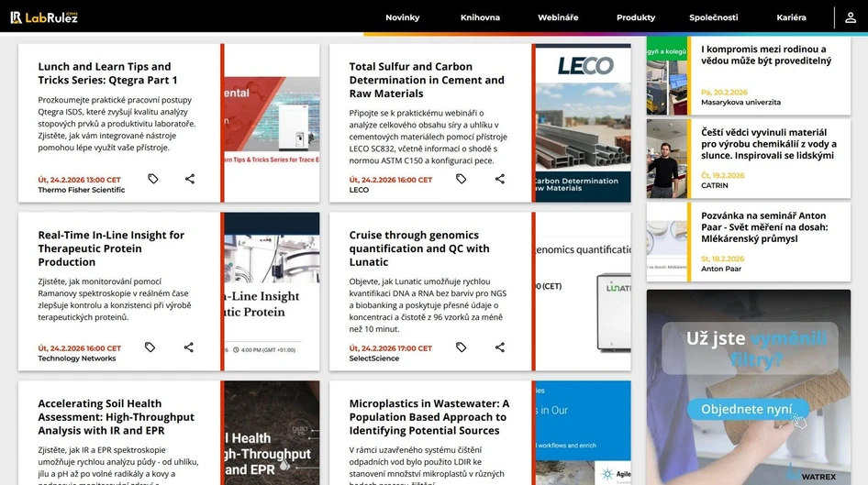
Task: Click the Thermo Fisher Scientific organizer name
Action: pos(82,190)
